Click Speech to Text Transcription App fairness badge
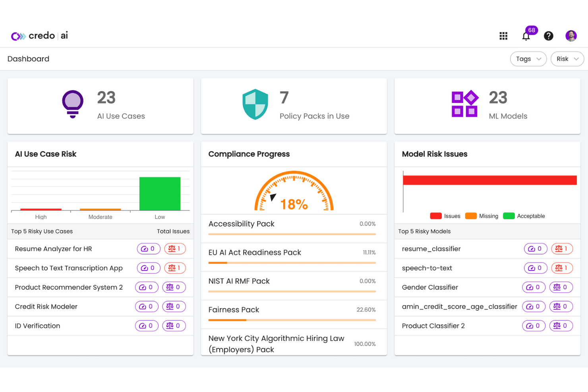This screenshot has height=392, width=588. coord(175,268)
